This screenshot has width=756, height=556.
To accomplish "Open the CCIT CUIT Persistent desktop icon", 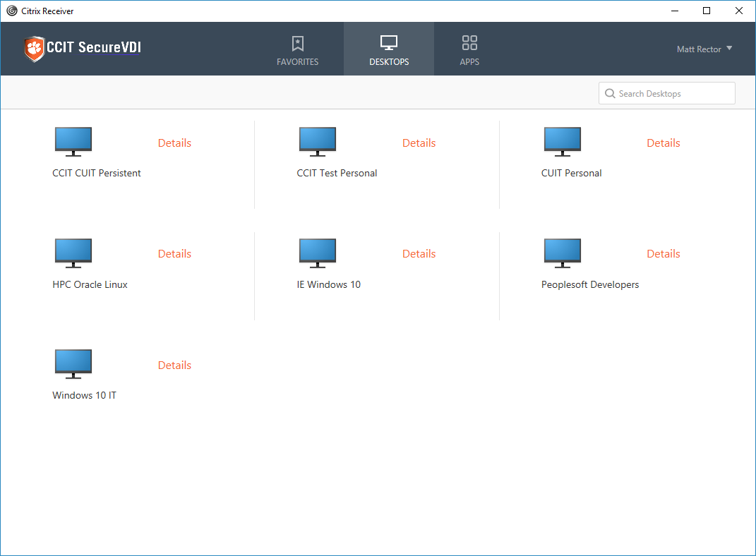I will tap(73, 142).
